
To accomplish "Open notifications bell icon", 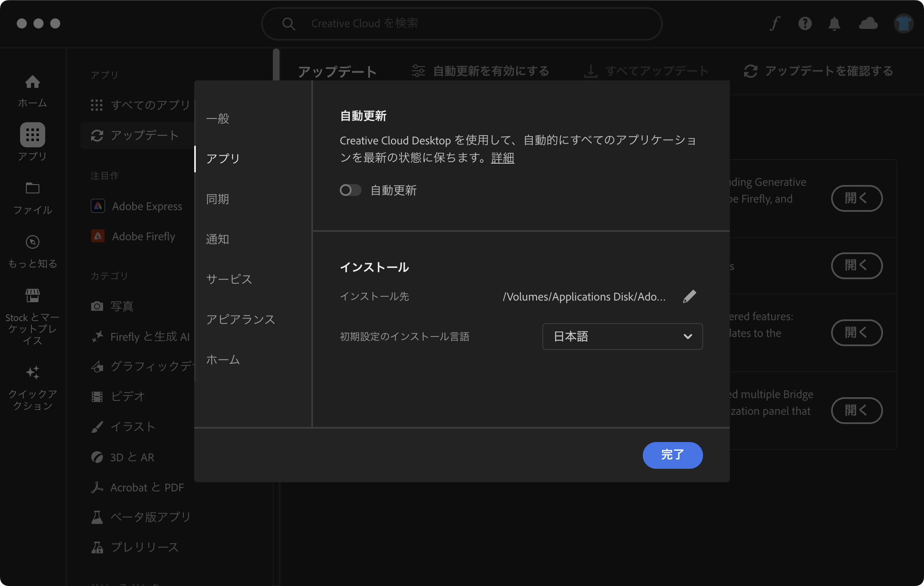I will (x=834, y=23).
